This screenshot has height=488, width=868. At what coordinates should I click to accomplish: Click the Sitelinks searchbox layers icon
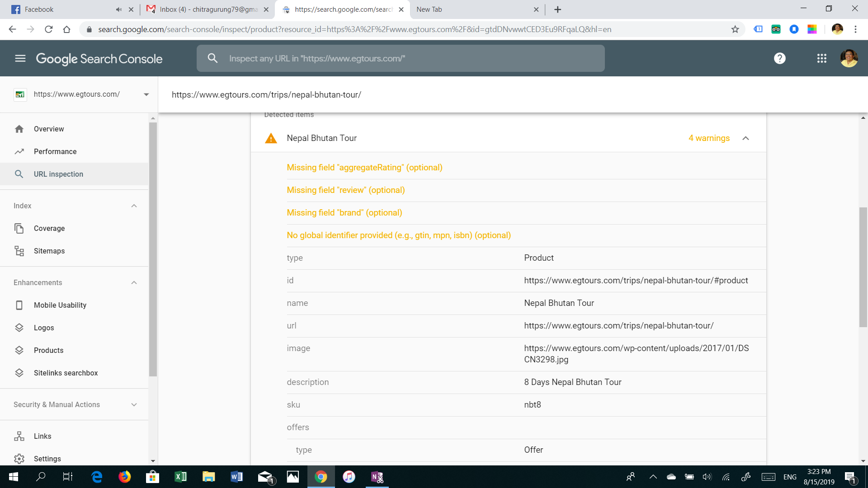pos(19,373)
